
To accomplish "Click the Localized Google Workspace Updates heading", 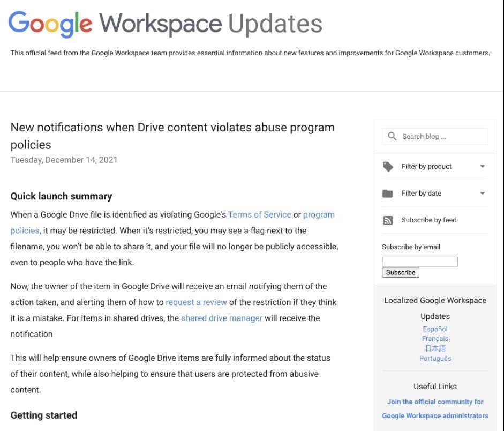I will click(435, 308).
